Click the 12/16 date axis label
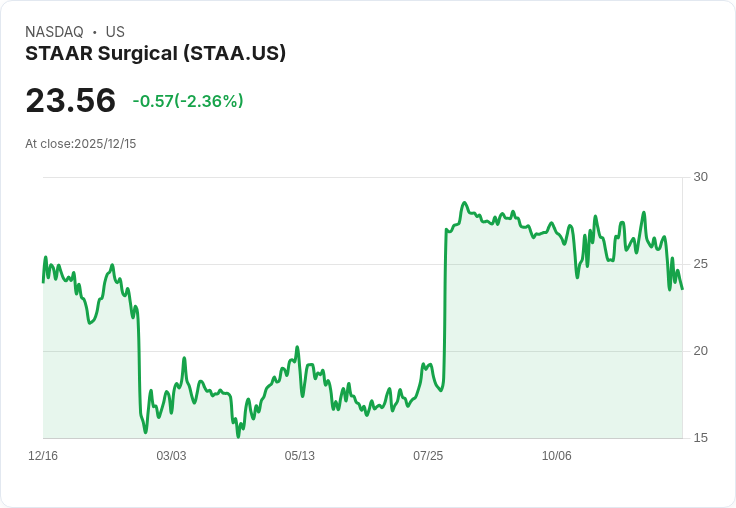736x508 pixels. pos(43,456)
